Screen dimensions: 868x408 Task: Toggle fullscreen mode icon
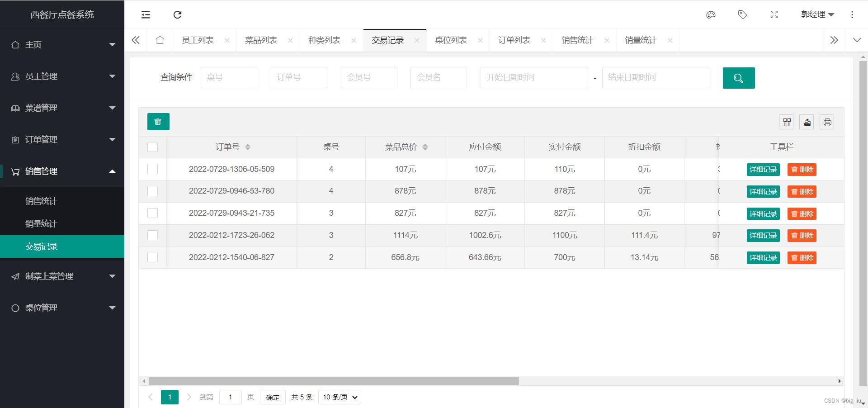[774, 15]
